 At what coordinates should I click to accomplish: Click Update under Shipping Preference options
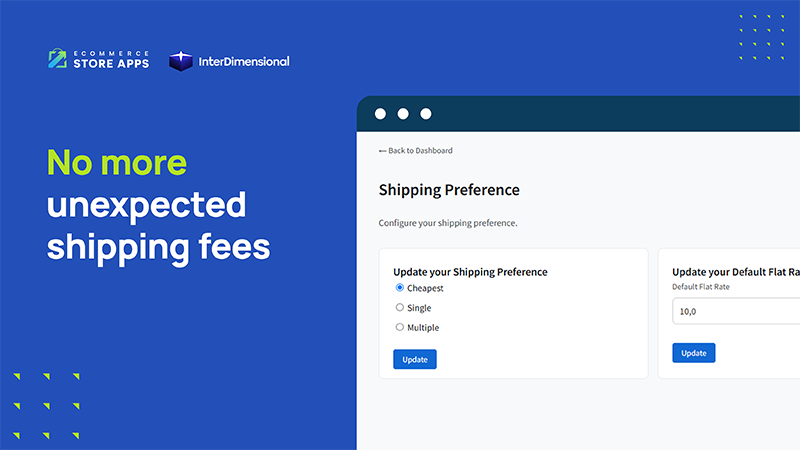[x=415, y=359]
